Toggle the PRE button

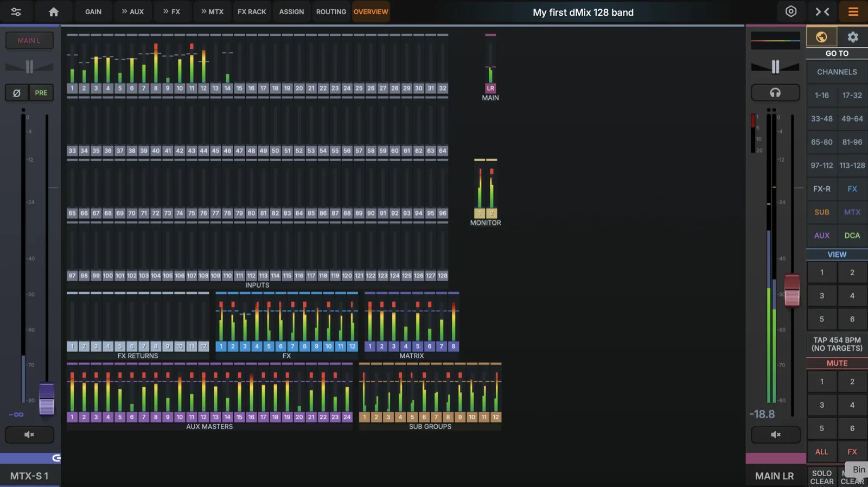pos(41,93)
